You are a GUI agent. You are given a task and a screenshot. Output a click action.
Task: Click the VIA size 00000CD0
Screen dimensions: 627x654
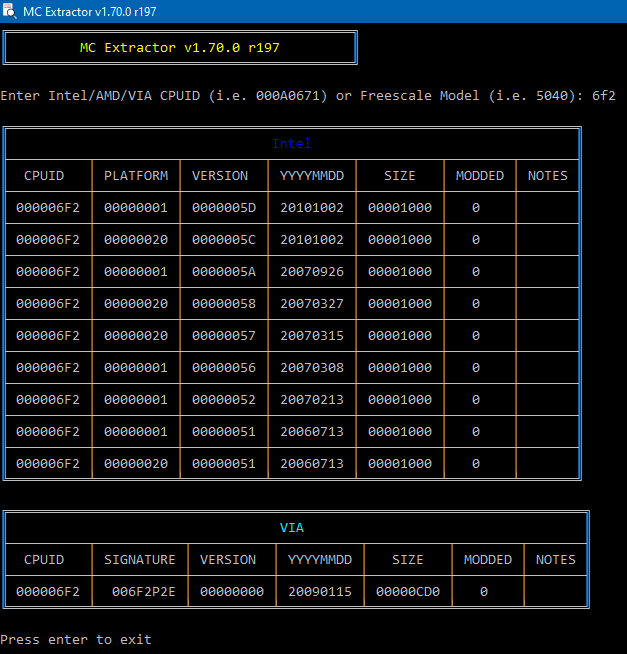(x=408, y=591)
